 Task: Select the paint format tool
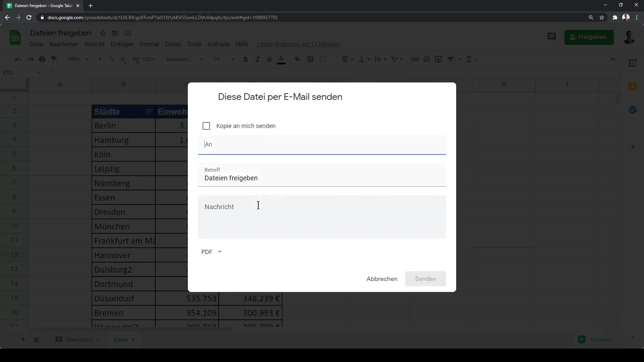(x=54, y=59)
